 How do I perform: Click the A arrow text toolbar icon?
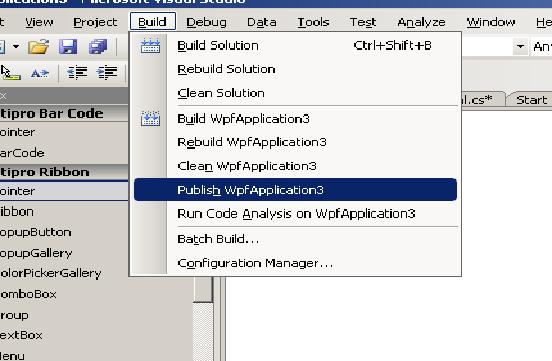pos(39,73)
